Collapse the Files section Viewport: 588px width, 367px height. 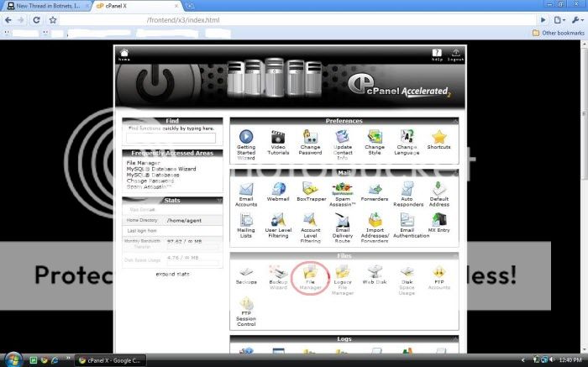coord(455,255)
